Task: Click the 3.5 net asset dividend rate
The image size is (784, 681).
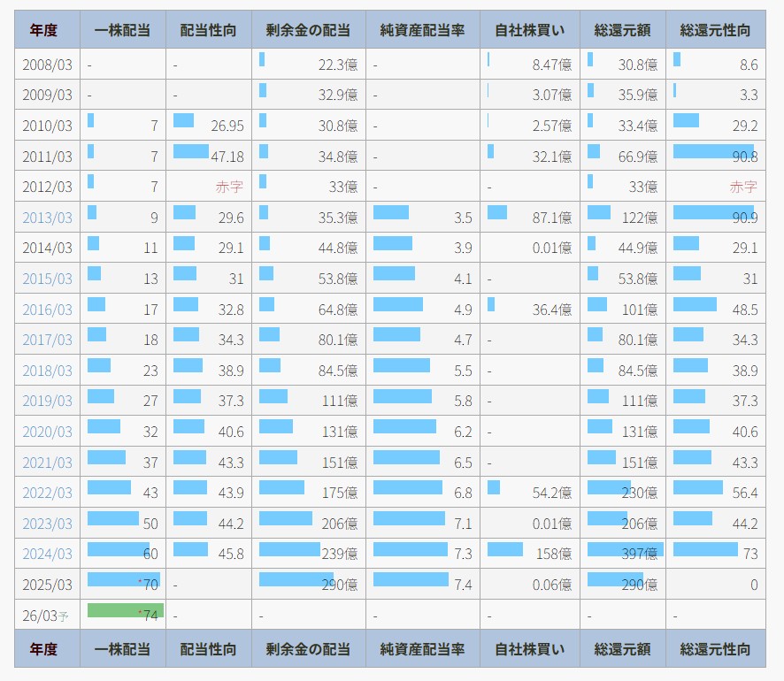Action: 463,218
